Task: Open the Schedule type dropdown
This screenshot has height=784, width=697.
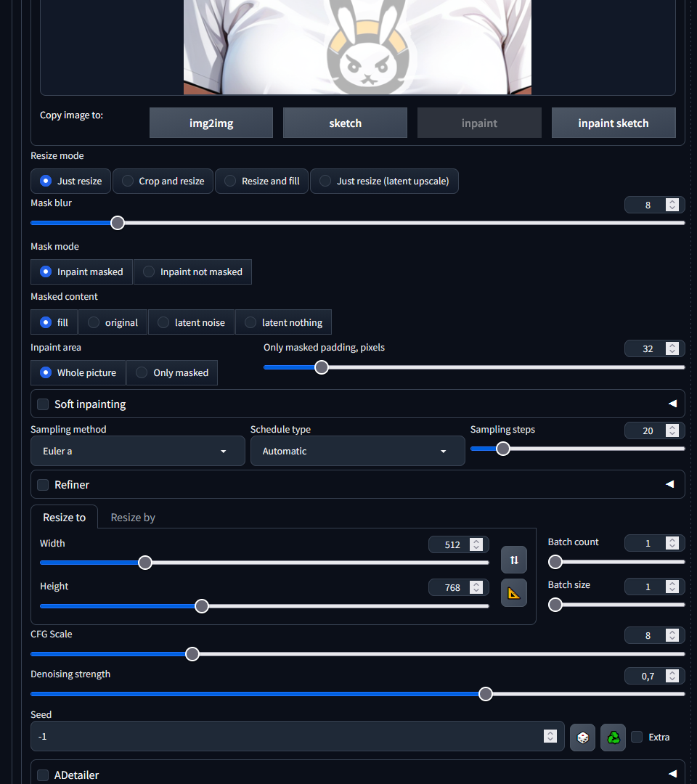Action: click(x=357, y=451)
